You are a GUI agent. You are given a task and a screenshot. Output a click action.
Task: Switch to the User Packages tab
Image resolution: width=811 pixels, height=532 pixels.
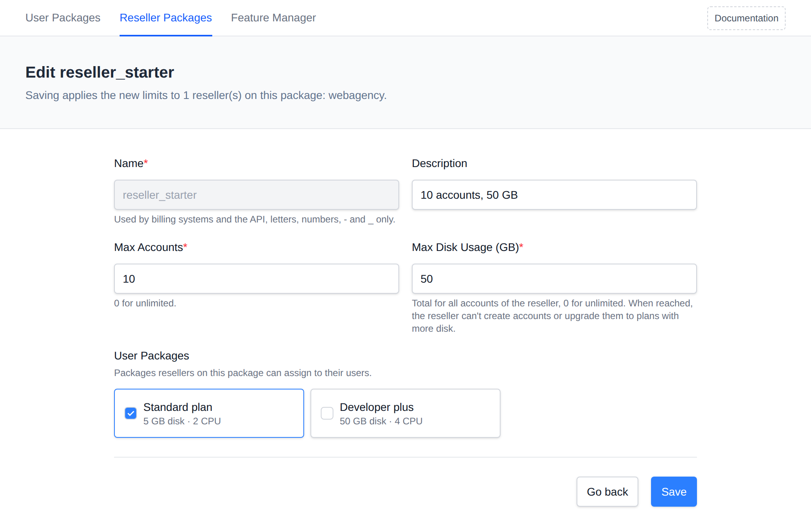(x=63, y=18)
